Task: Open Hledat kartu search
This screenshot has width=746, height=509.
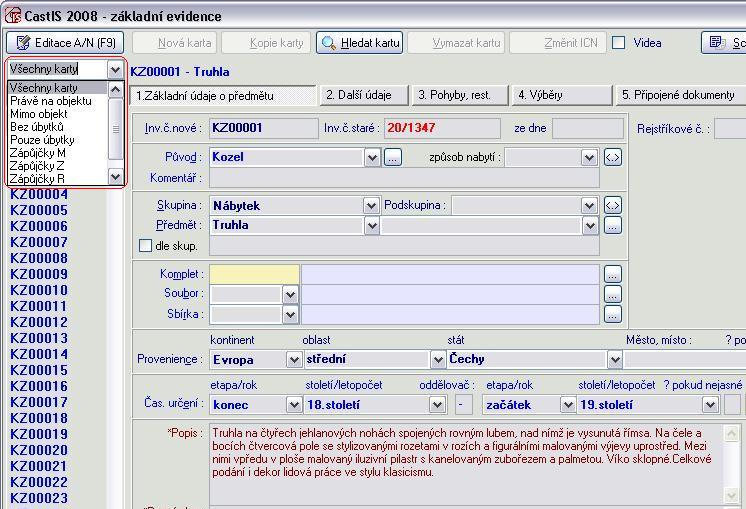Action: click(360, 43)
